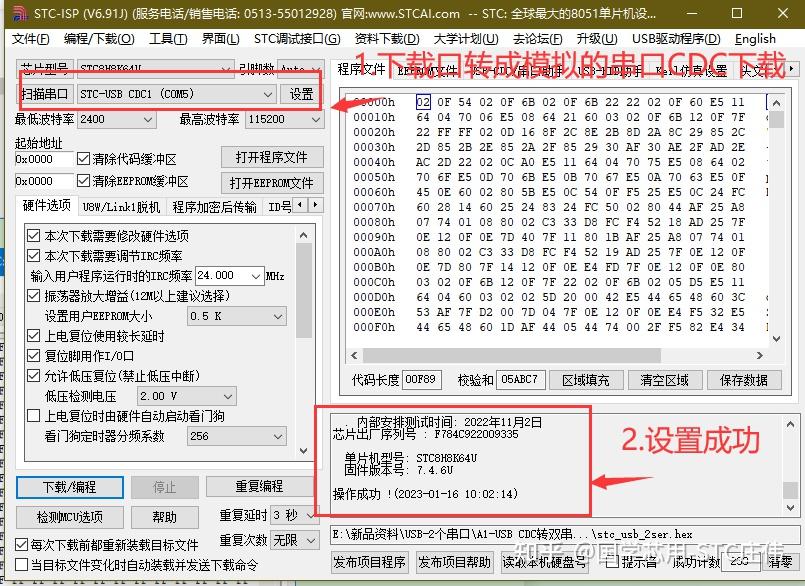The image size is (805, 586).
Task: Switch interface language via English menu
Action: tap(756, 38)
